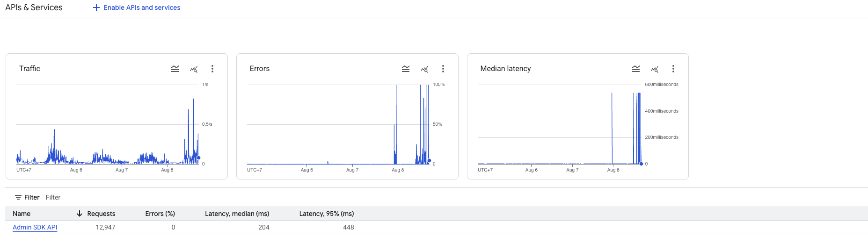Open Median latency more options menu
Viewport: 868px width, 251px height.
coord(673,69)
